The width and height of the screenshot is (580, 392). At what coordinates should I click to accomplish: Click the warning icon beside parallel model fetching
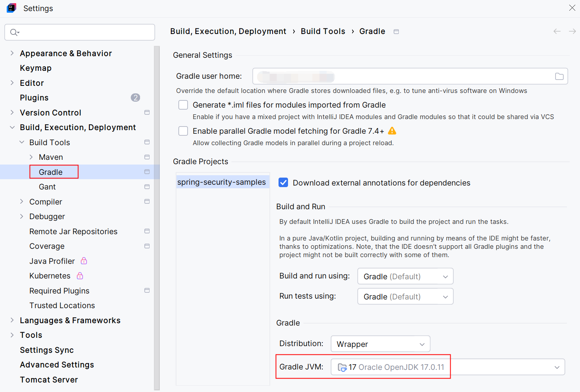[x=392, y=131]
